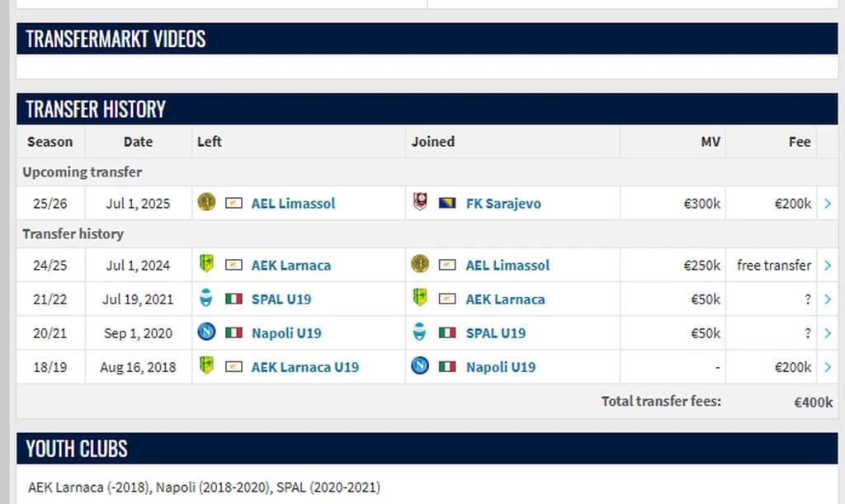Open AEK Larnaca U19 club link
The height and width of the screenshot is (504, 845).
[305, 367]
